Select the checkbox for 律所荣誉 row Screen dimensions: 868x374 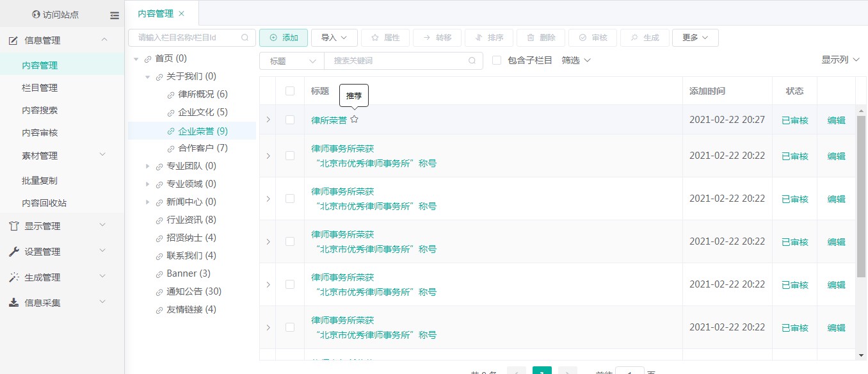tap(290, 120)
